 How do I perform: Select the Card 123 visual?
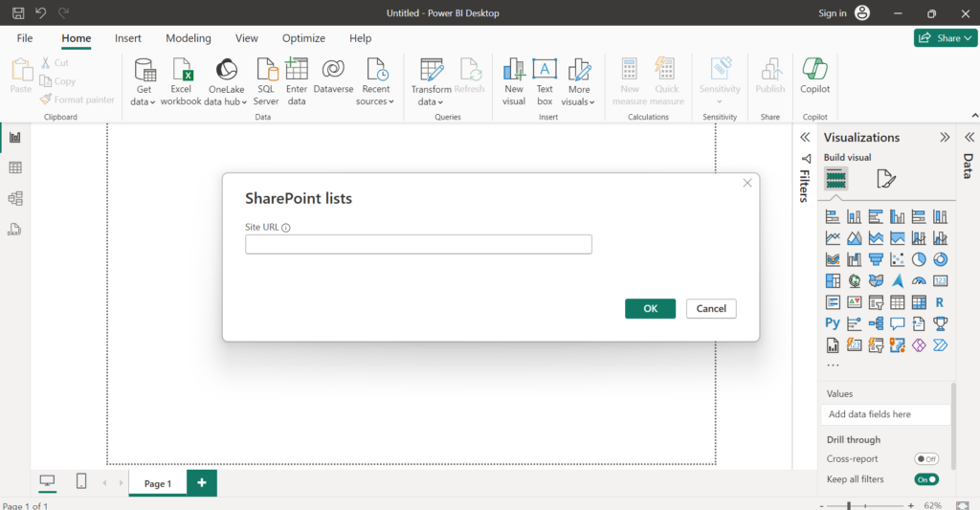[x=940, y=280]
